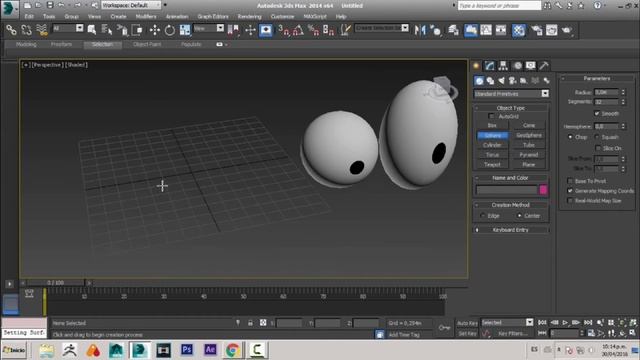Click the Unlink Selection tool
Image resolution: width=640 pixels, height=360 pixels.
click(26, 30)
